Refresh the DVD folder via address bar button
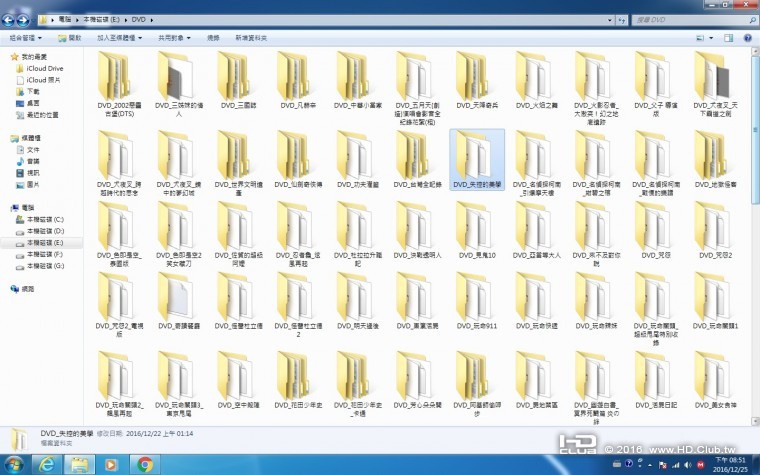The height and width of the screenshot is (475, 760). [622, 20]
